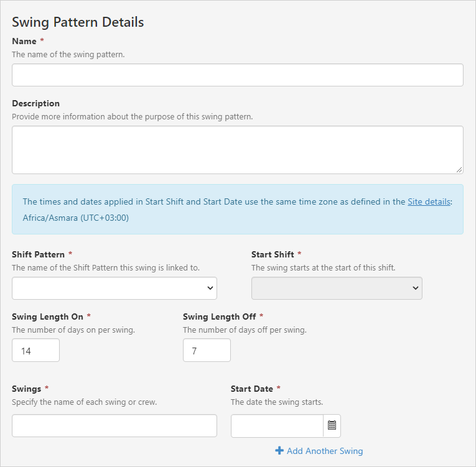This screenshot has height=467, width=476.
Task: Focus the Start Date text input
Action: 277,426
